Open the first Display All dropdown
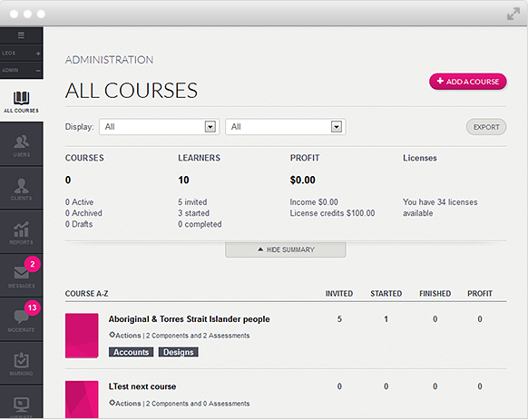528x420 pixels. click(159, 127)
